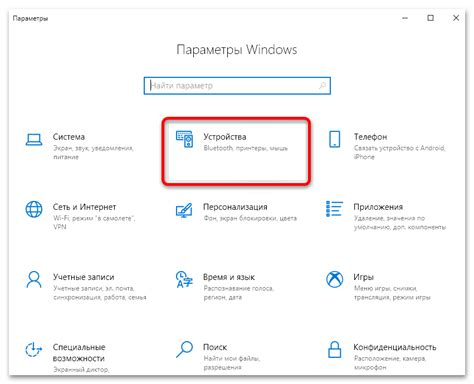Open Специальные возможности settings title
The width and height of the screenshot is (474, 384).
79,353
